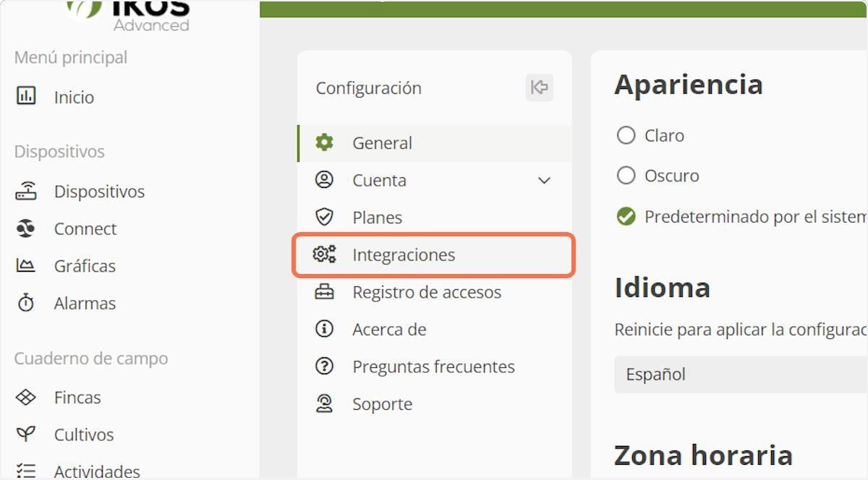Click the Soporte headset icon
868x480 pixels.
[324, 403]
